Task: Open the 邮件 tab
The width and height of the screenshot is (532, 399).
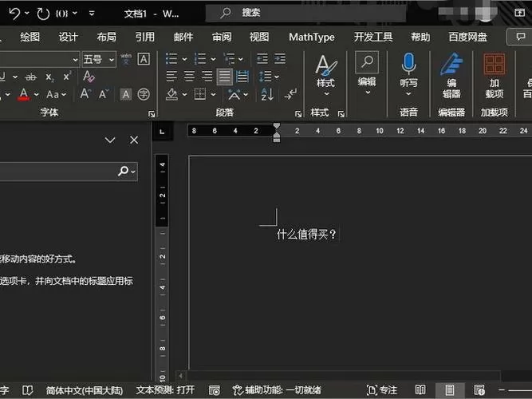Action: click(x=183, y=37)
